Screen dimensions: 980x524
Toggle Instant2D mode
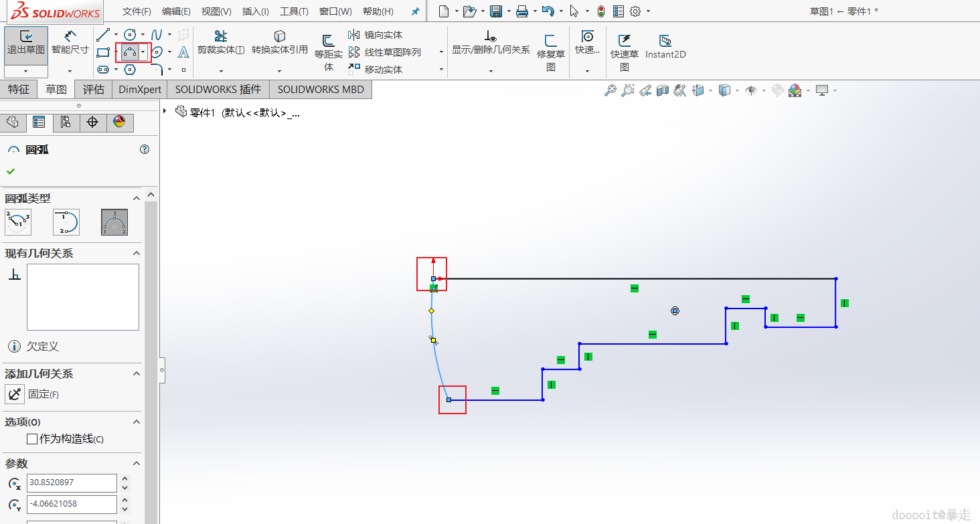(x=665, y=46)
